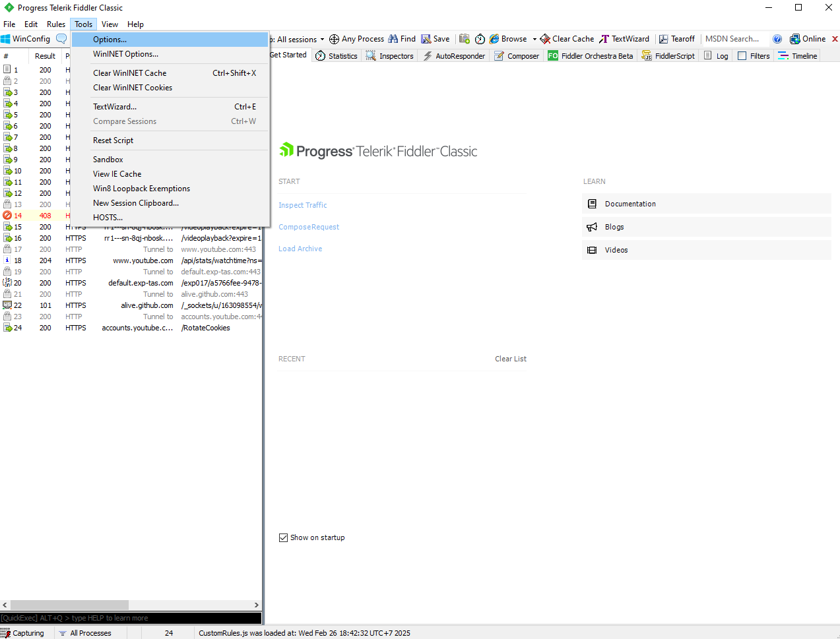840x639 pixels.
Task: Click the Clear Cache toolbar button
Action: pos(567,39)
